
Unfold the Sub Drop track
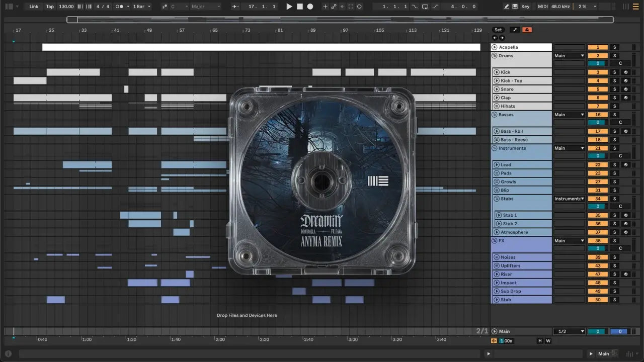point(497,291)
